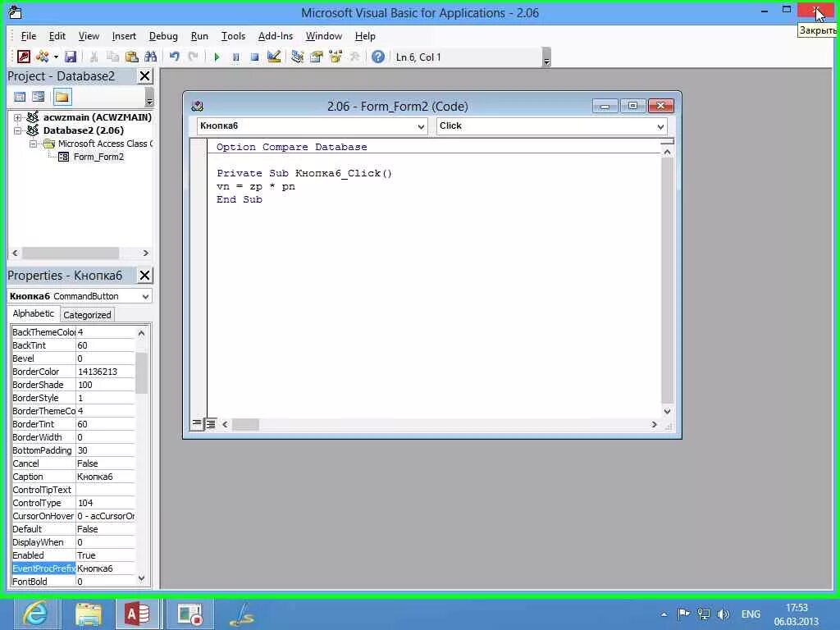Open toolbar options arrow after Ln 6, Col 1
This screenshot has width=840, height=630.
546,57
